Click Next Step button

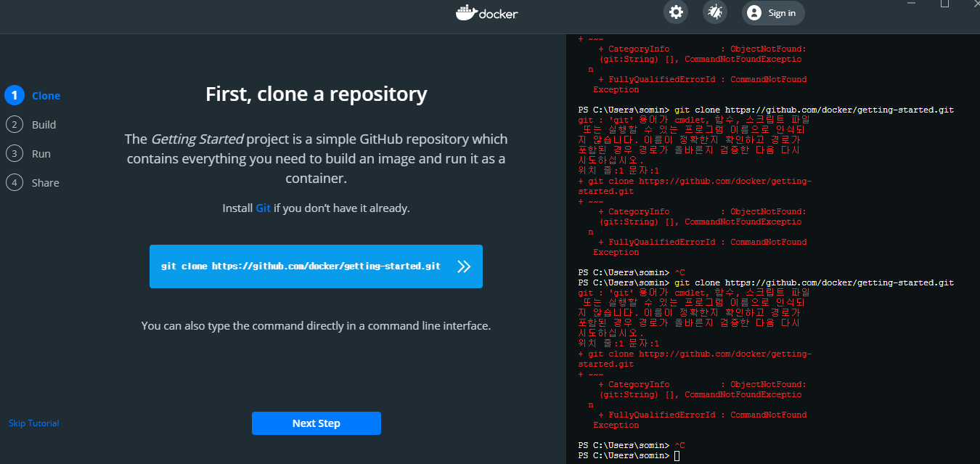(x=317, y=423)
